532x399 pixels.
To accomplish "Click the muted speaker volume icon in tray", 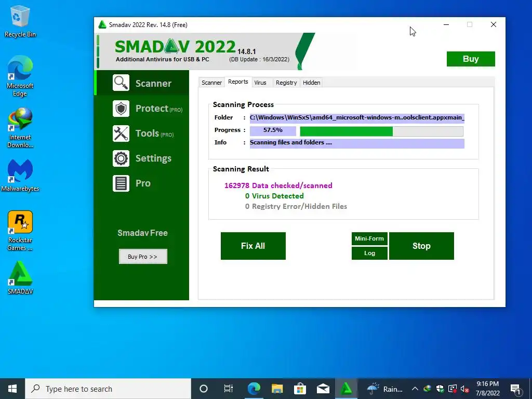I will (465, 389).
